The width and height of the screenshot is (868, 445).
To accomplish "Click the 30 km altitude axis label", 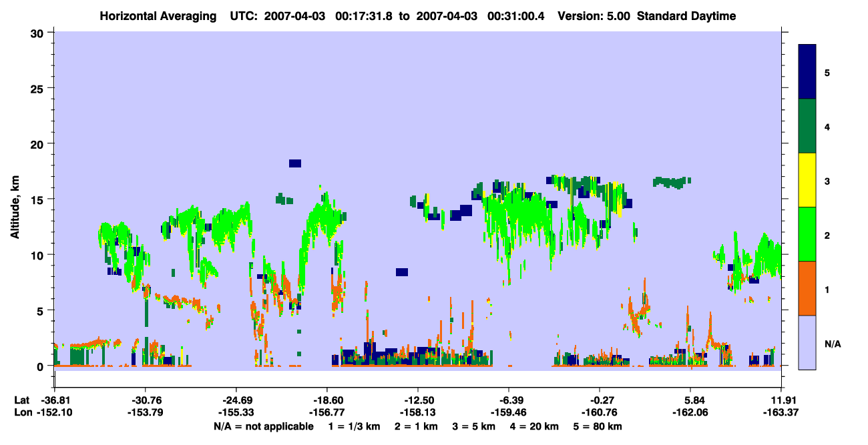I will click(37, 33).
